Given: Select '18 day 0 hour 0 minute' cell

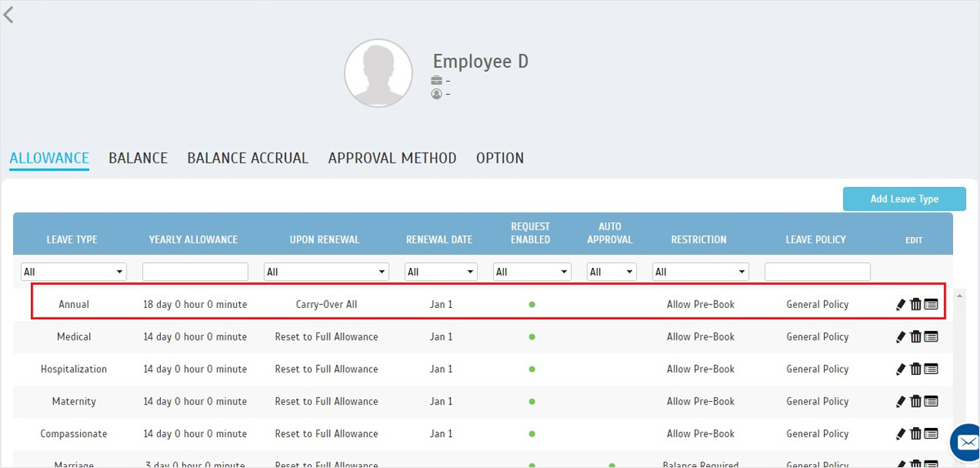Looking at the screenshot, I should (x=195, y=305).
